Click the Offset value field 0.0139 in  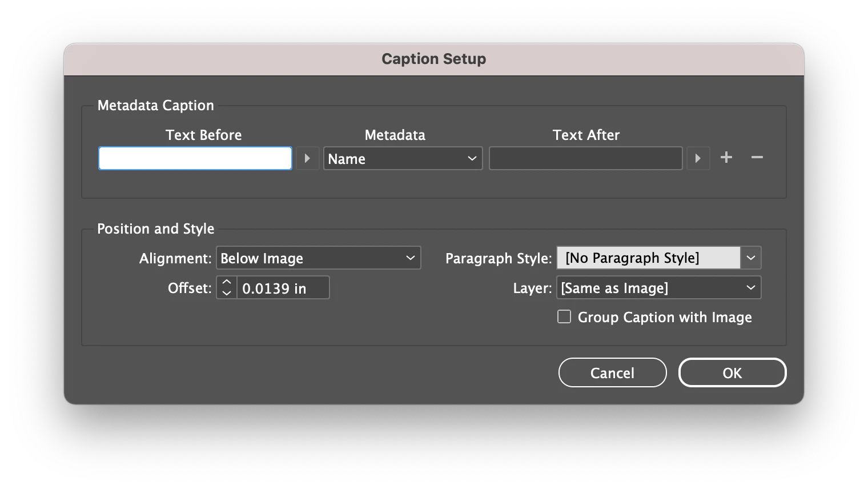283,288
